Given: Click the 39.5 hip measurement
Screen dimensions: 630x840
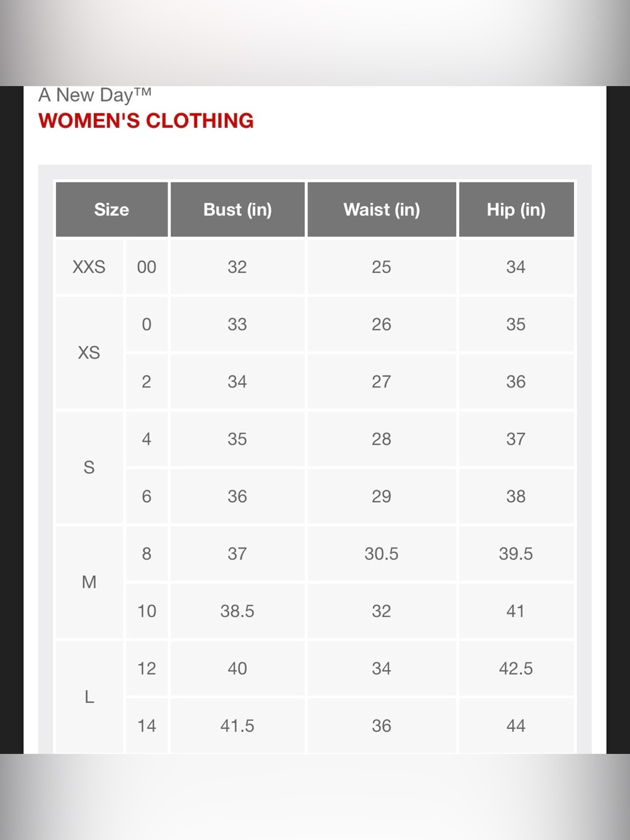Looking at the screenshot, I should (516, 553).
